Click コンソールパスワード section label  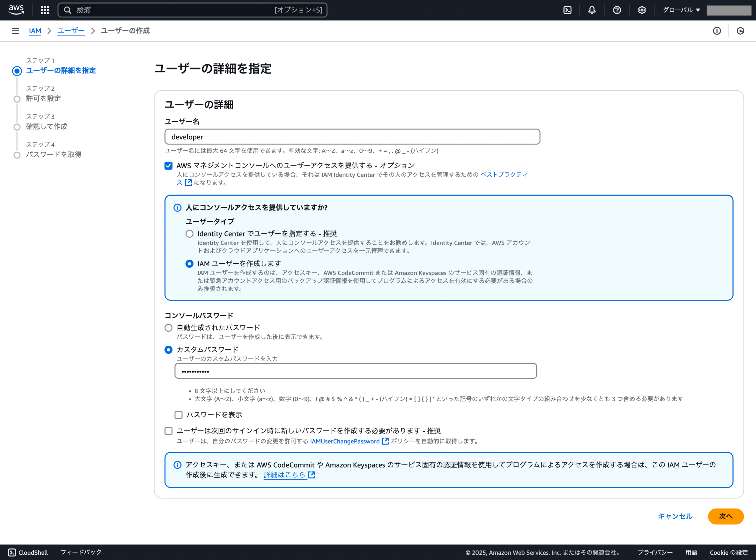click(199, 316)
